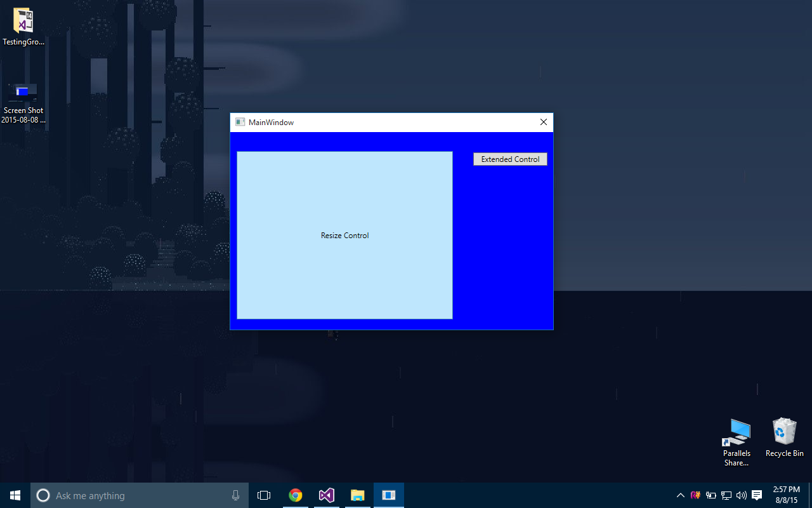Open the network status icon
The width and height of the screenshot is (812, 508).
tap(726, 495)
